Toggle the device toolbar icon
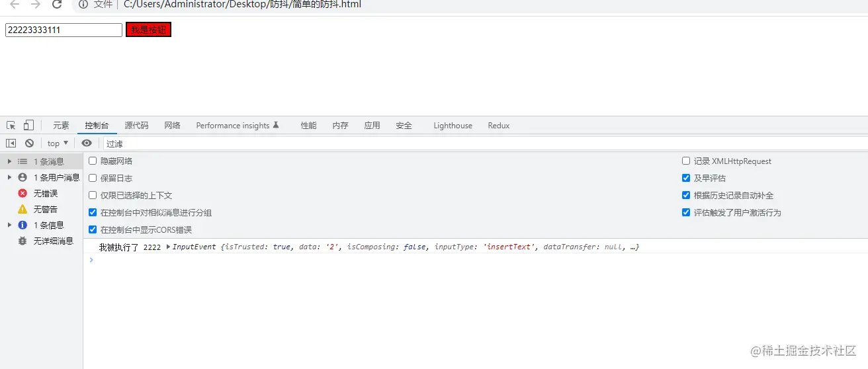868x369 pixels. (x=28, y=125)
